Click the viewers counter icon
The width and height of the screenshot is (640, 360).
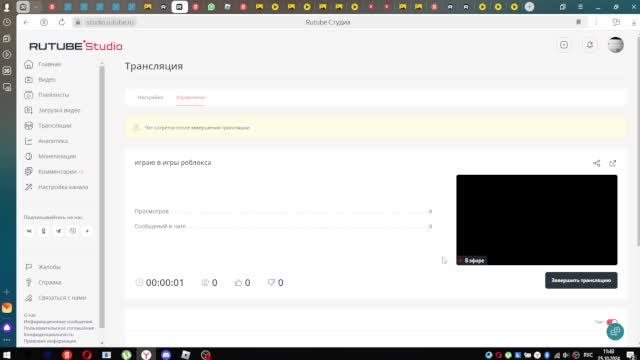(x=205, y=282)
